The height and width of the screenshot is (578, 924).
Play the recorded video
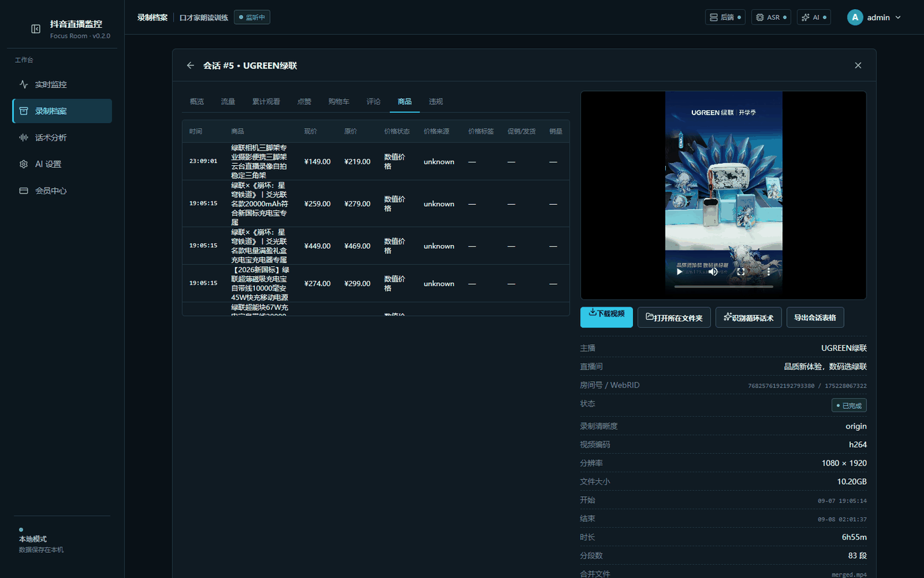click(679, 271)
